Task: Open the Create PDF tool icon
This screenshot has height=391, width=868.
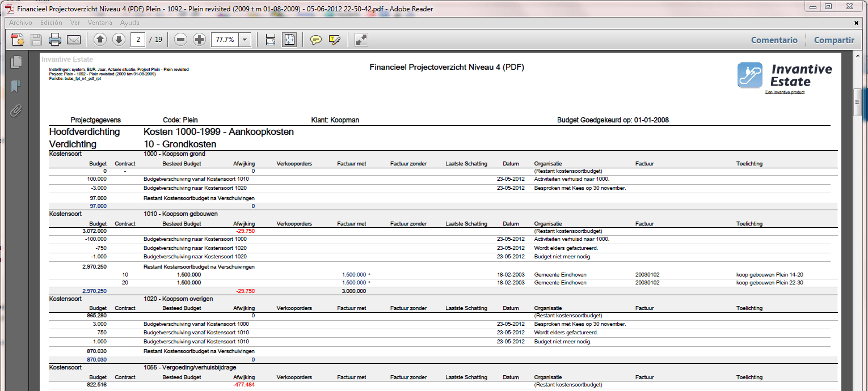Action: point(16,40)
